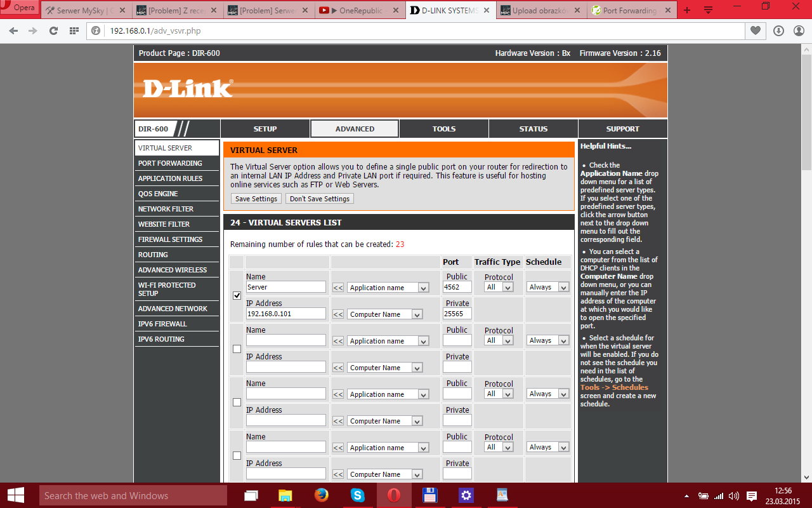Click the Server name input field
The width and height of the screenshot is (812, 508).
(x=286, y=287)
